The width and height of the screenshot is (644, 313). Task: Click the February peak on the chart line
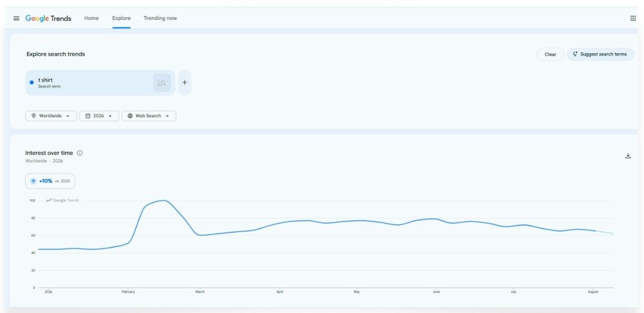[x=163, y=200]
